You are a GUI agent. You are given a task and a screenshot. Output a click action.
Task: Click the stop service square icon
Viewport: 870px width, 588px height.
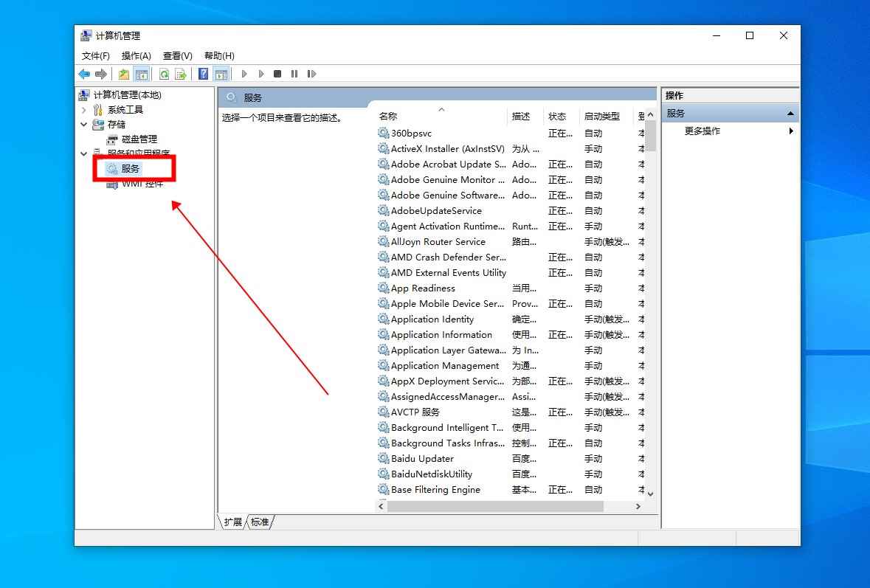277,74
